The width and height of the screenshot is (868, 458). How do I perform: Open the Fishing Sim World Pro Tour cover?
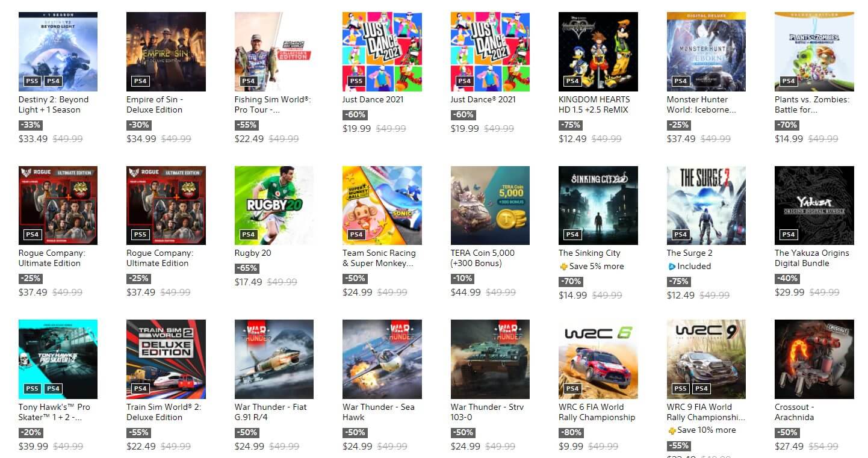pos(274,52)
